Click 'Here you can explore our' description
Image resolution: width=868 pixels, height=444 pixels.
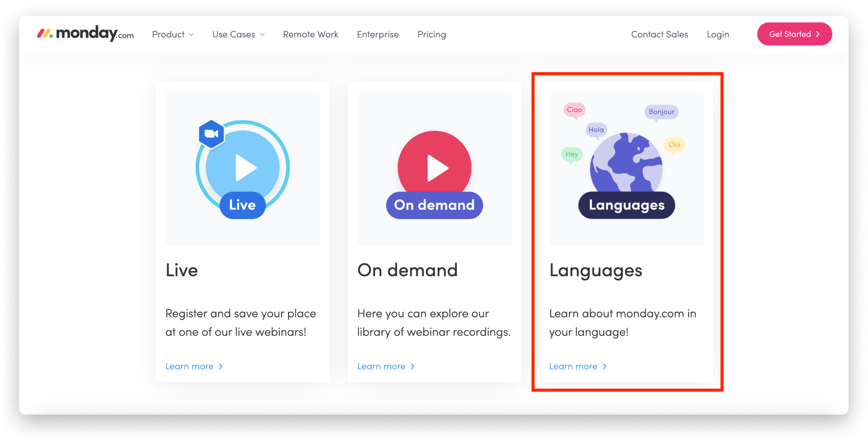click(x=423, y=314)
